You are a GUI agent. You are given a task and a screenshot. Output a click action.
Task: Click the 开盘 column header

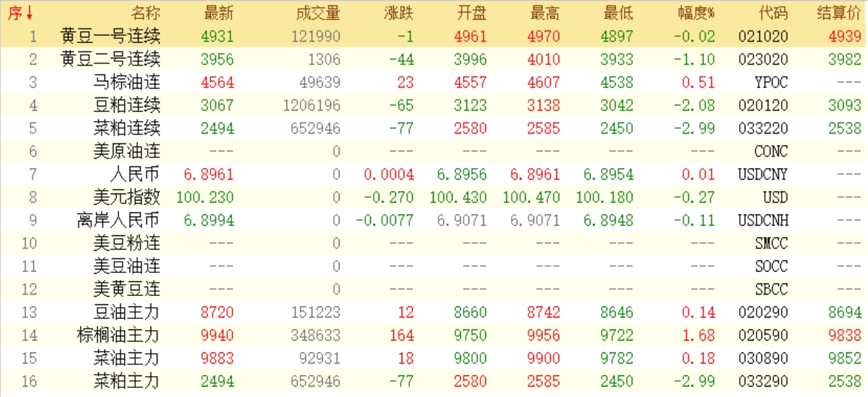point(471,13)
